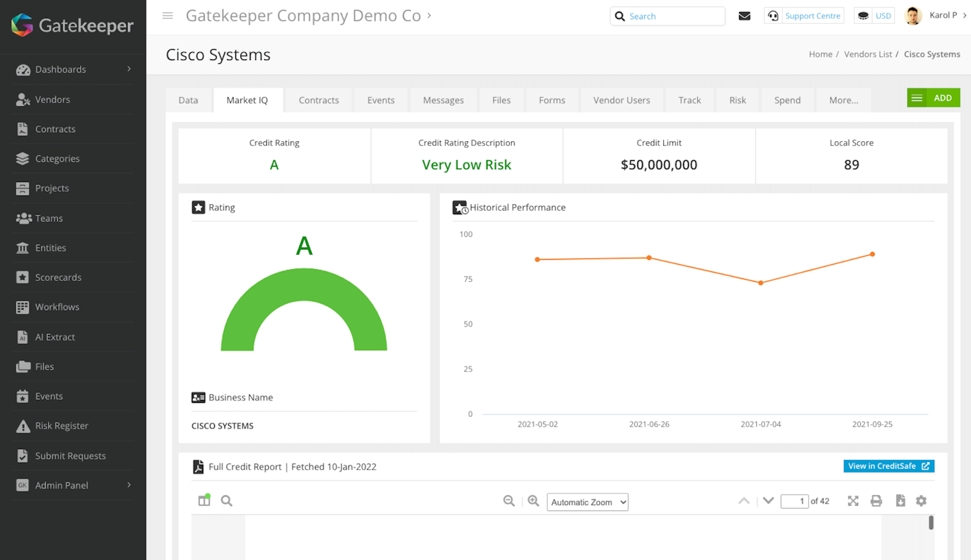The width and height of the screenshot is (971, 560).
Task: Open the More... tab dropdown
Action: pos(844,100)
